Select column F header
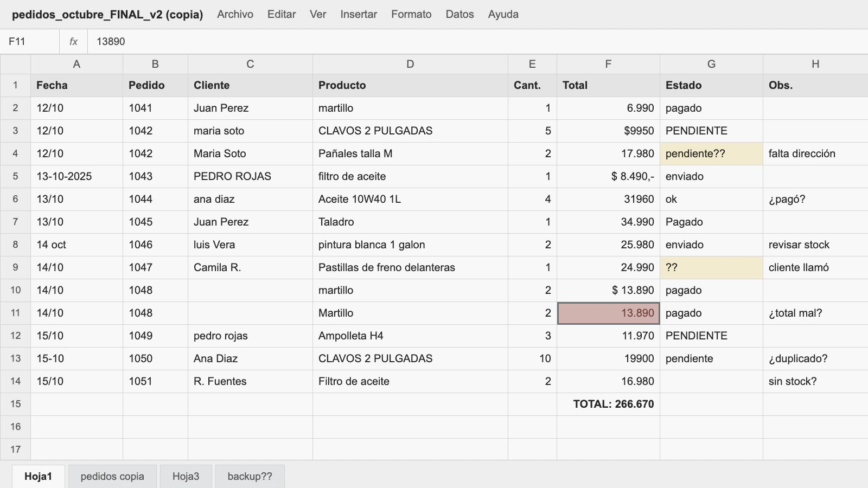This screenshot has width=868, height=488. pos(608,64)
